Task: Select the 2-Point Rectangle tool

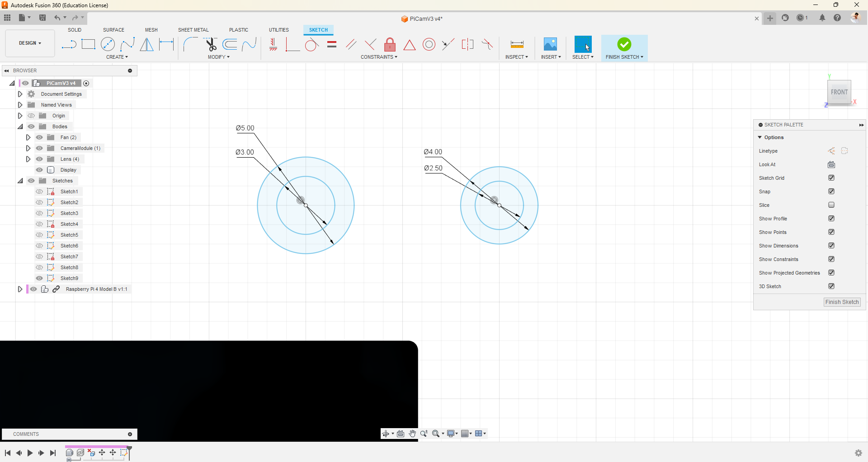Action: pos(88,44)
